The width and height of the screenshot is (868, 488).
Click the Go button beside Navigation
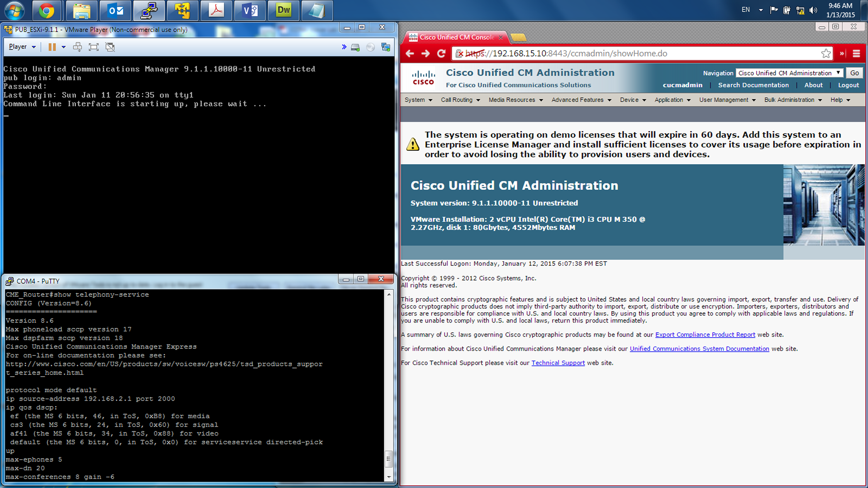[854, 73]
